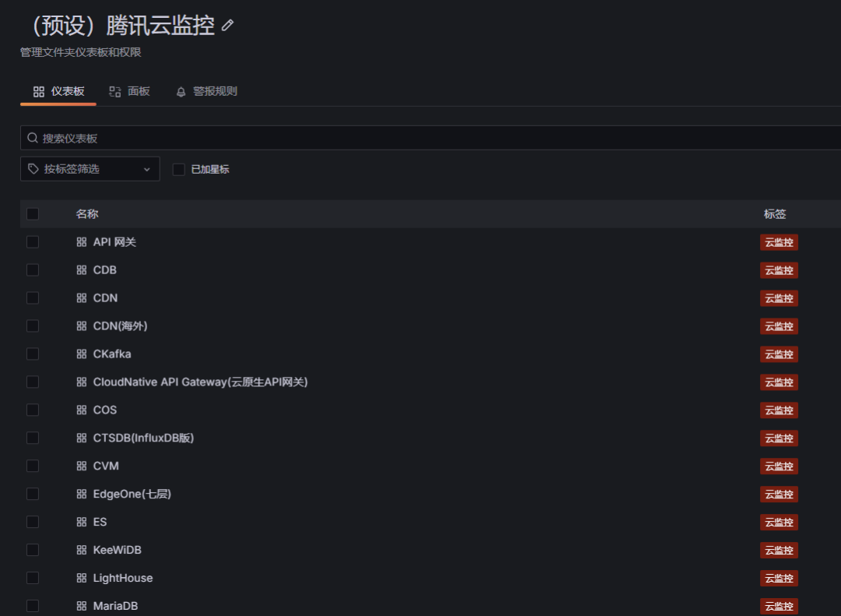This screenshot has width=841, height=616.
Task: Switch to the 仪表板 tab
Action: point(58,92)
